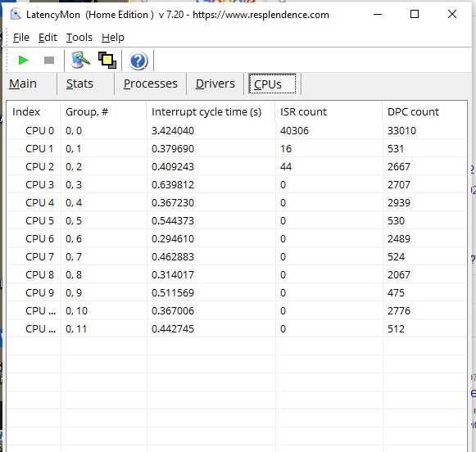Screen dimensions: 476x452
Task: Open the Edit menu
Action: [48, 38]
